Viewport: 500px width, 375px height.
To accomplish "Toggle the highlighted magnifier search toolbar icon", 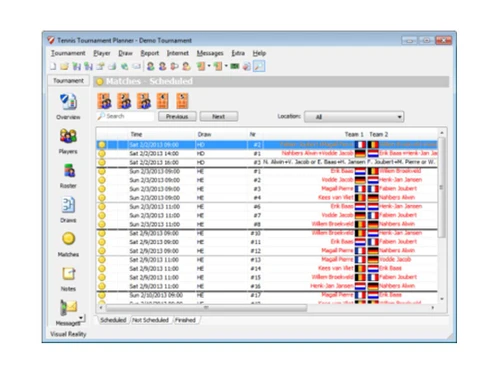I will click(259, 66).
